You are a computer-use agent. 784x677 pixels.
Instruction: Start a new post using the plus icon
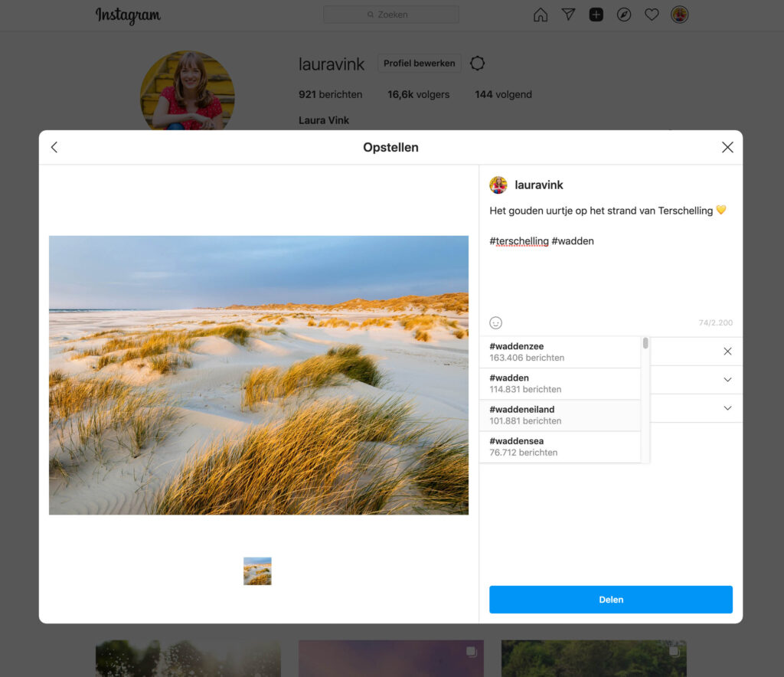click(x=596, y=15)
